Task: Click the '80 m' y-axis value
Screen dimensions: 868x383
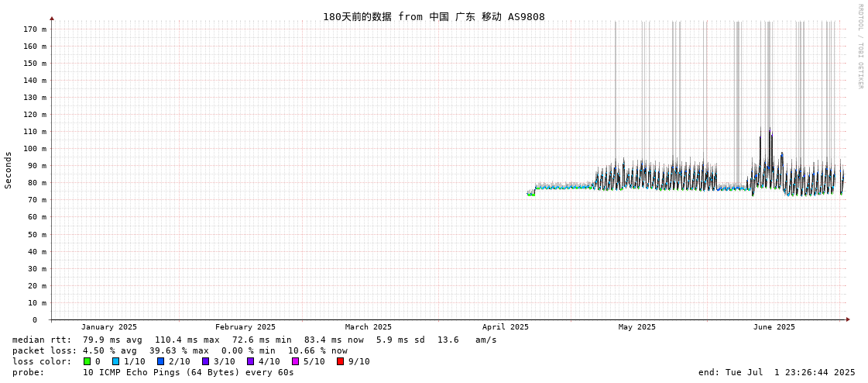Action: 38,183
